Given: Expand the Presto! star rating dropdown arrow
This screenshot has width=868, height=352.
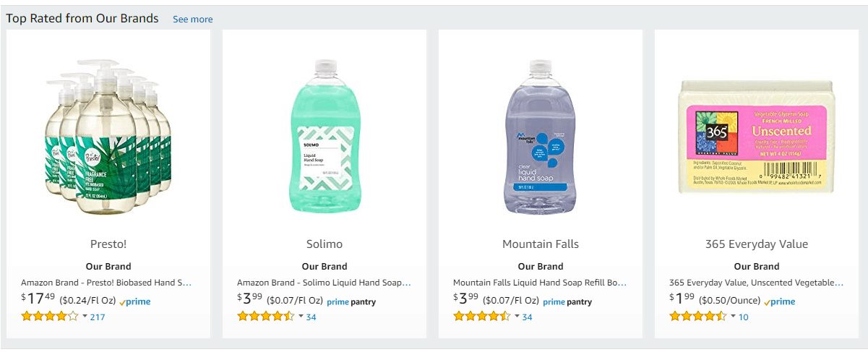Looking at the screenshot, I should pyautogui.click(x=85, y=316).
